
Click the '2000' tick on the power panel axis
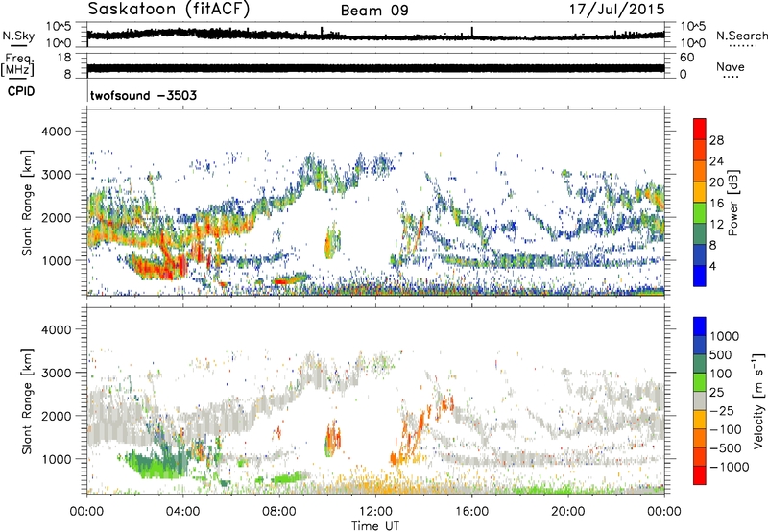56,217
